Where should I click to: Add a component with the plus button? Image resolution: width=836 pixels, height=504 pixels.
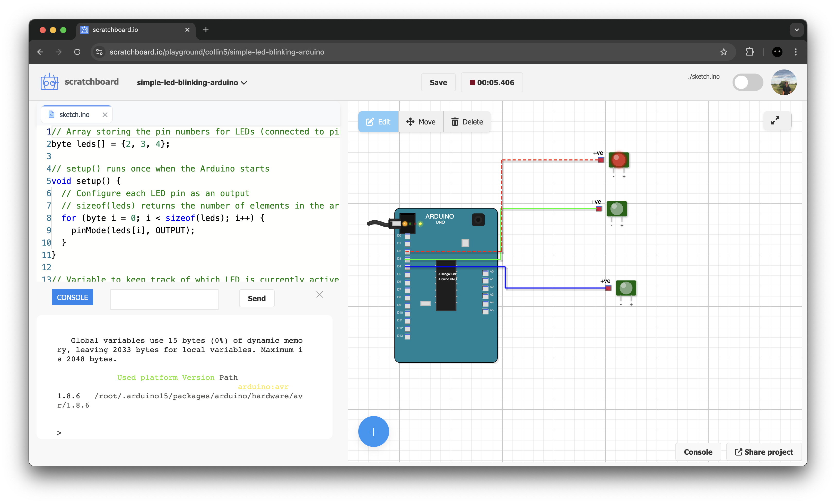coord(373,431)
